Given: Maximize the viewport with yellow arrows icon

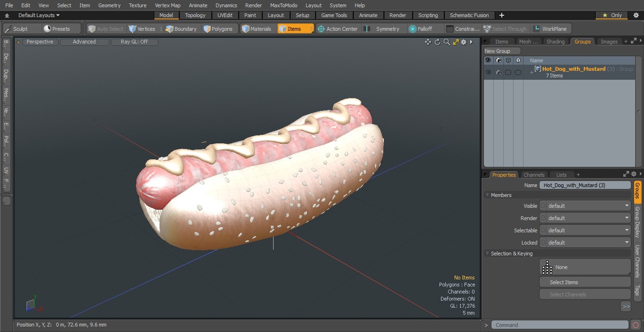Looking at the screenshot, I should pos(456,42).
